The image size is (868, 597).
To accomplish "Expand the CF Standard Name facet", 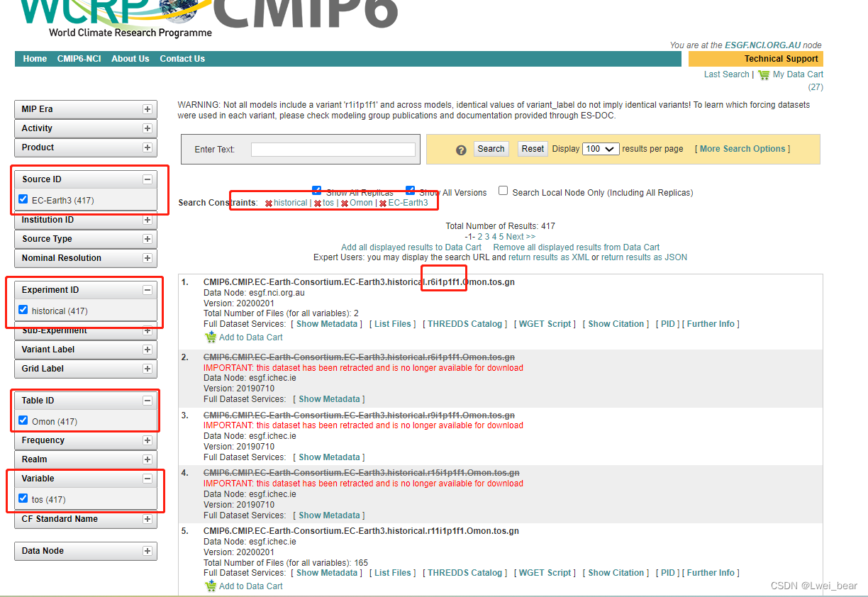I will (x=147, y=519).
